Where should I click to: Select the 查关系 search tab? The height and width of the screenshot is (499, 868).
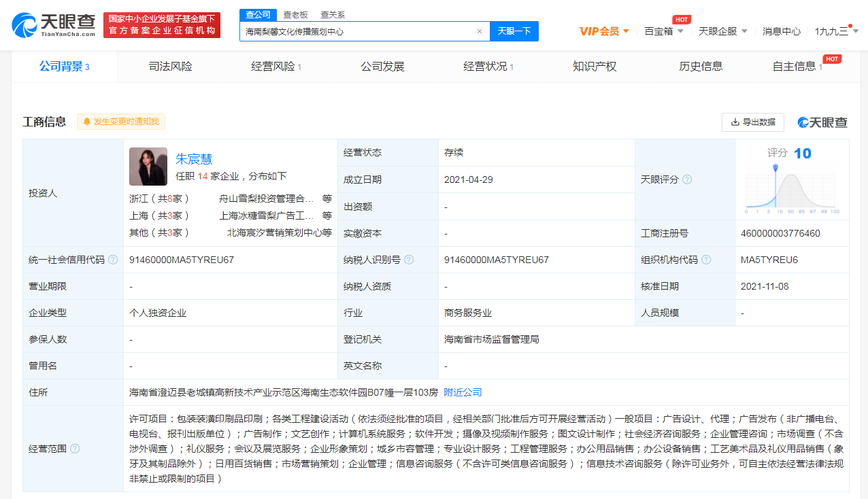(333, 15)
